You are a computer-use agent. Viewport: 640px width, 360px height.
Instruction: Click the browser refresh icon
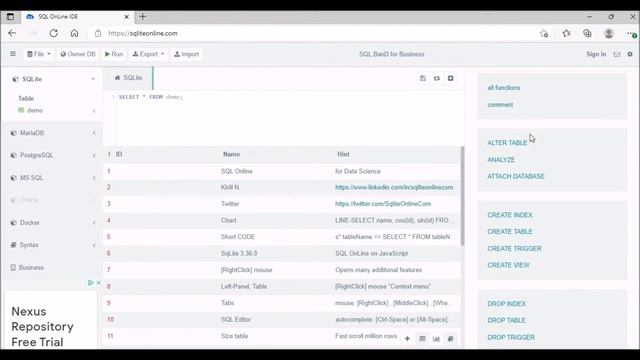coord(53,33)
